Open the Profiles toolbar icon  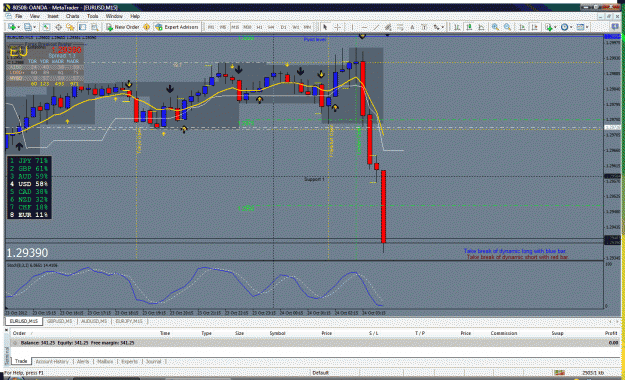tap(28, 27)
